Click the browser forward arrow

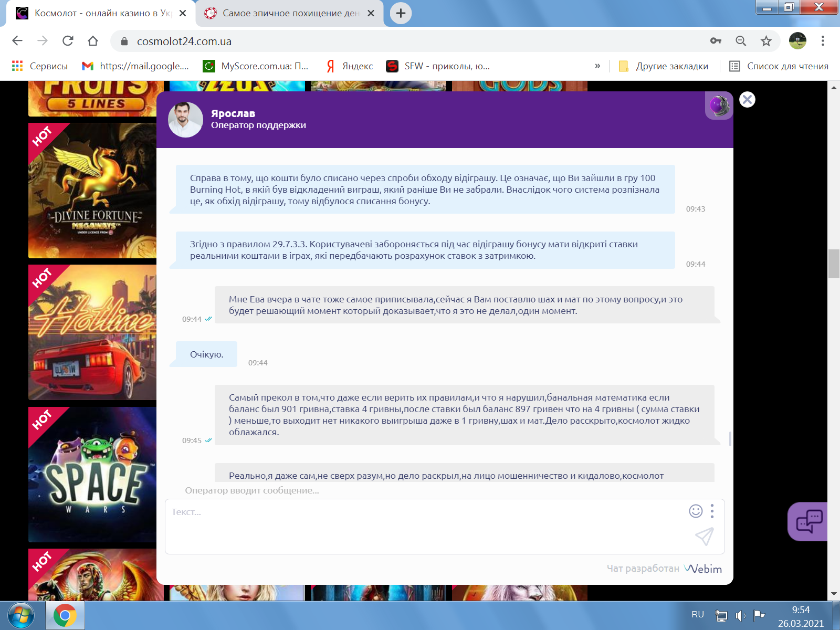pos(43,41)
